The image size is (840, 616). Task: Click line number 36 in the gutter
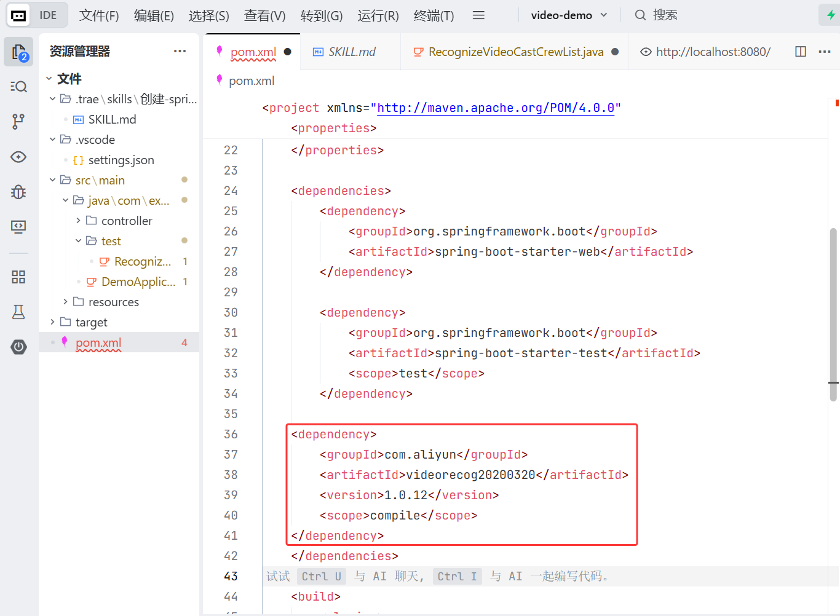pyautogui.click(x=231, y=434)
